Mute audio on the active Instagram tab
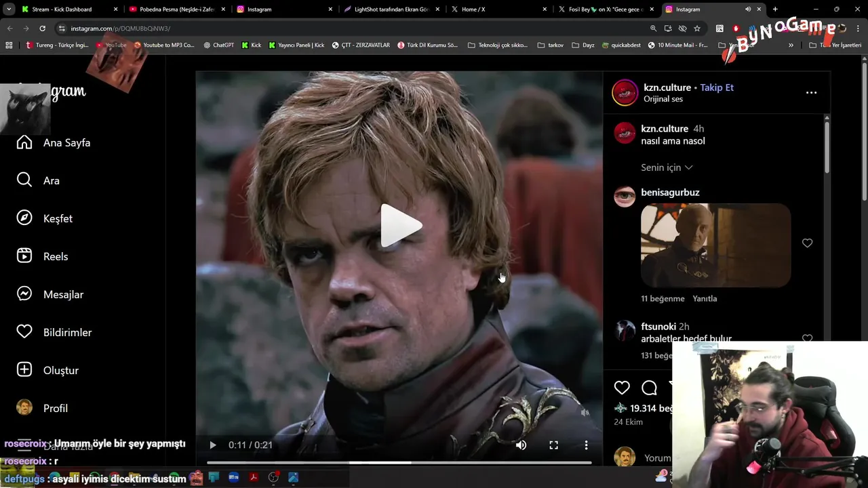Screen dimensions: 868x488 coord(748,9)
